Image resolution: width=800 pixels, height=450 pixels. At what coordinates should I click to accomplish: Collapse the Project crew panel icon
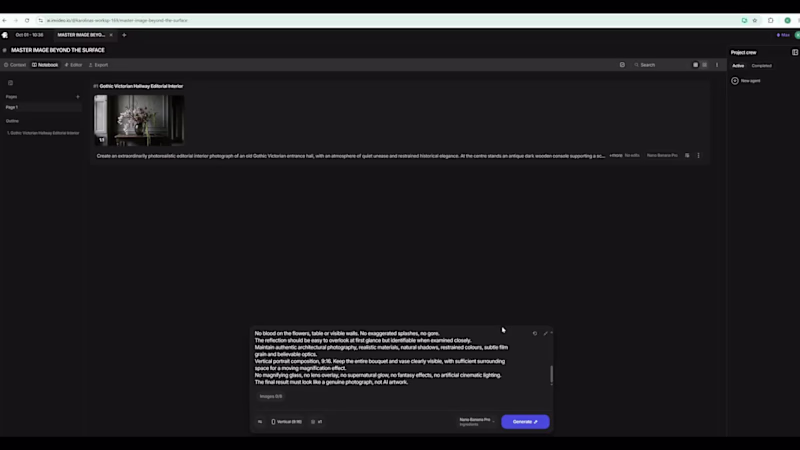(x=795, y=52)
